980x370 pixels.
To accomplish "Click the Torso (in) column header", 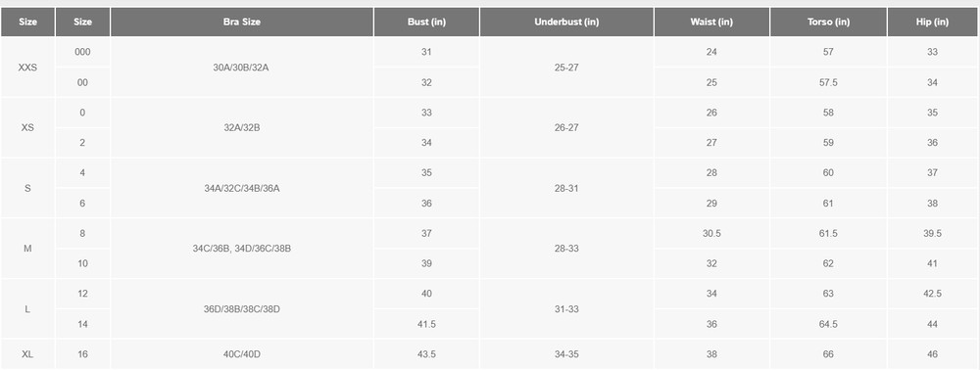I will pyautogui.click(x=828, y=22).
